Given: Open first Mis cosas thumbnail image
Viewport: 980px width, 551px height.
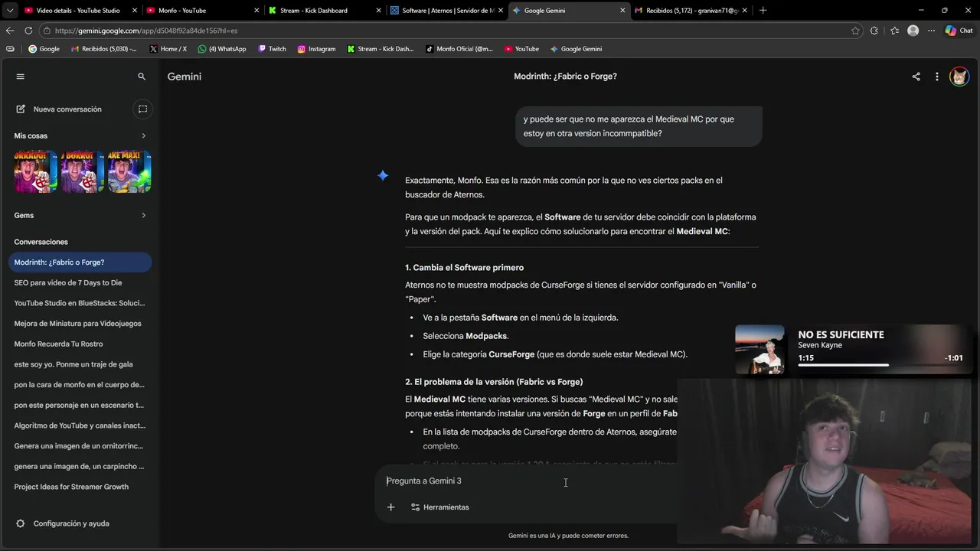Looking at the screenshot, I should point(36,171).
